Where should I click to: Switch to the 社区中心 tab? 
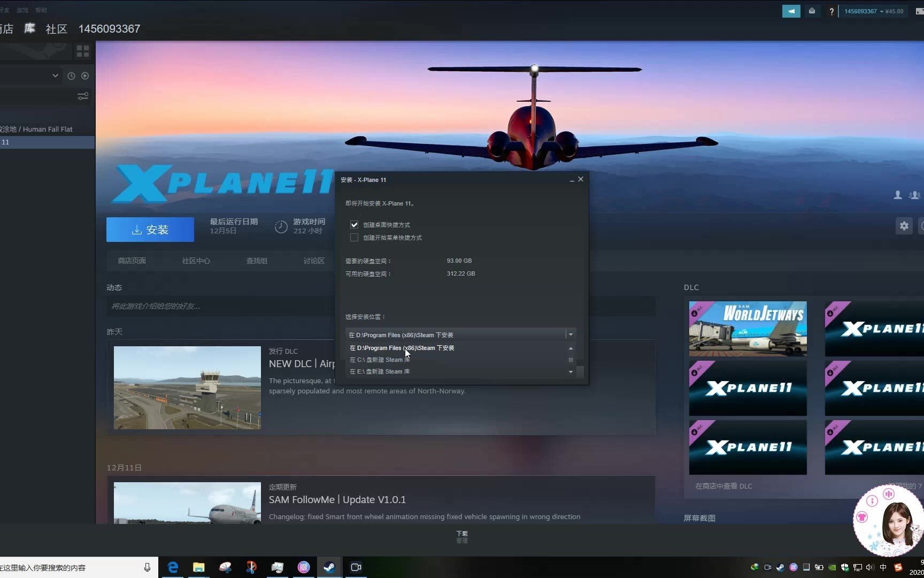pos(196,261)
